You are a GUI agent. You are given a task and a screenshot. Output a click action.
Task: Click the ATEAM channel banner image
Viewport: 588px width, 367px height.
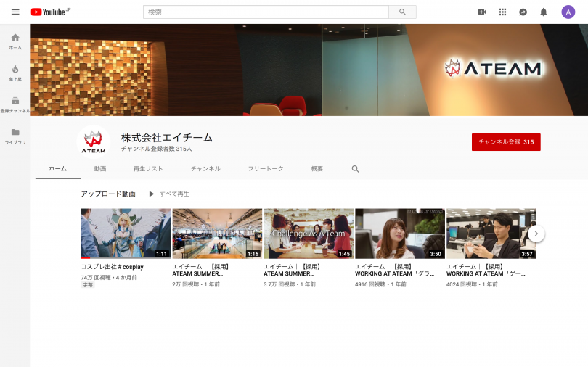[309, 70]
